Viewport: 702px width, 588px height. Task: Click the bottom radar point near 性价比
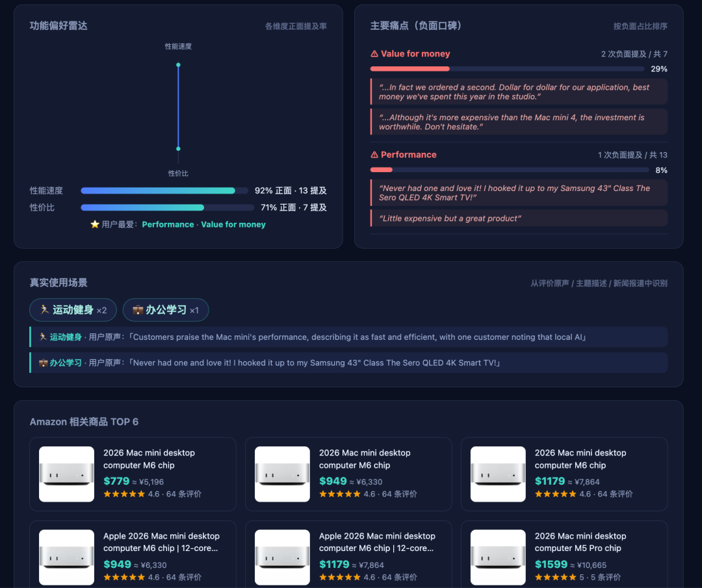pyautogui.click(x=178, y=149)
